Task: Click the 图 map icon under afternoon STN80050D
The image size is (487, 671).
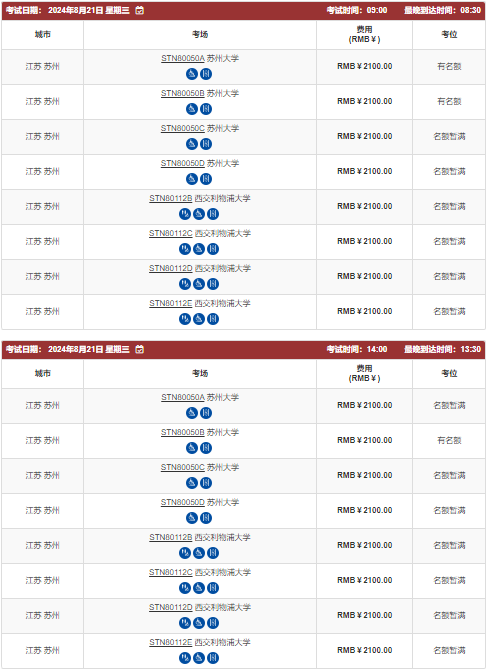Action: pos(206,518)
